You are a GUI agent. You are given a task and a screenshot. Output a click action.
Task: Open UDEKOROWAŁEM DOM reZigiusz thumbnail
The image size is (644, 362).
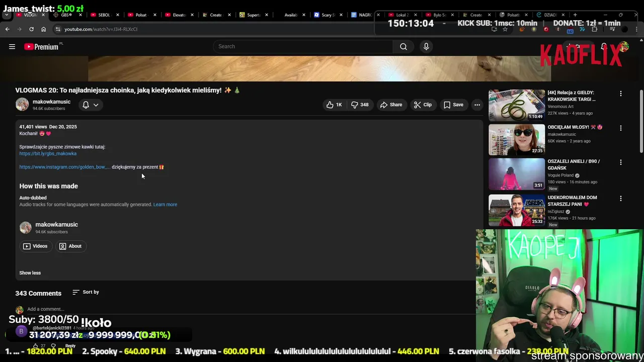pos(517,210)
